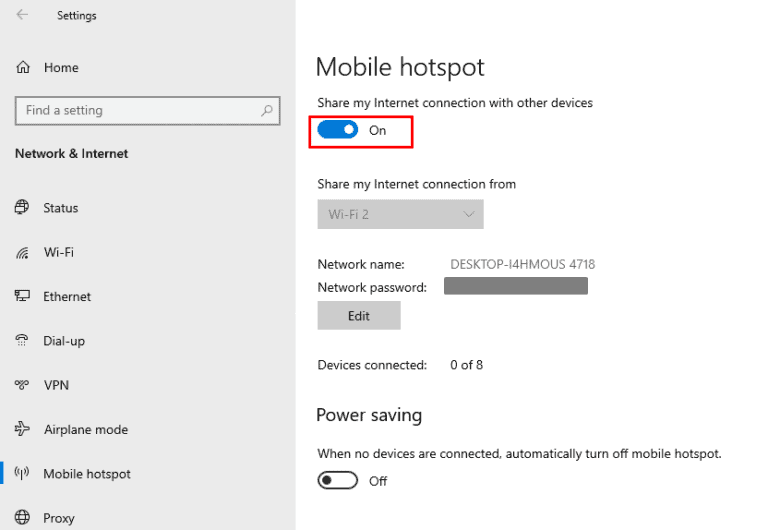Select the Wi-Fi signal icon
Viewport: 768px width, 530px height.
point(22,253)
